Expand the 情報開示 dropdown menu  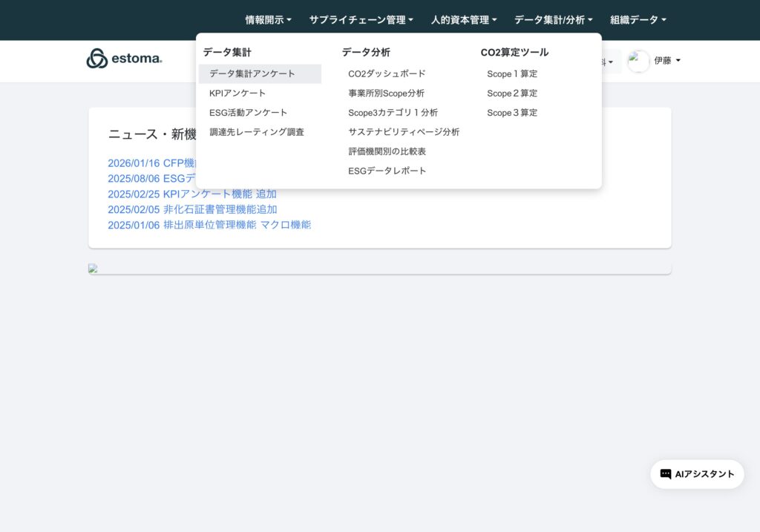coord(268,20)
